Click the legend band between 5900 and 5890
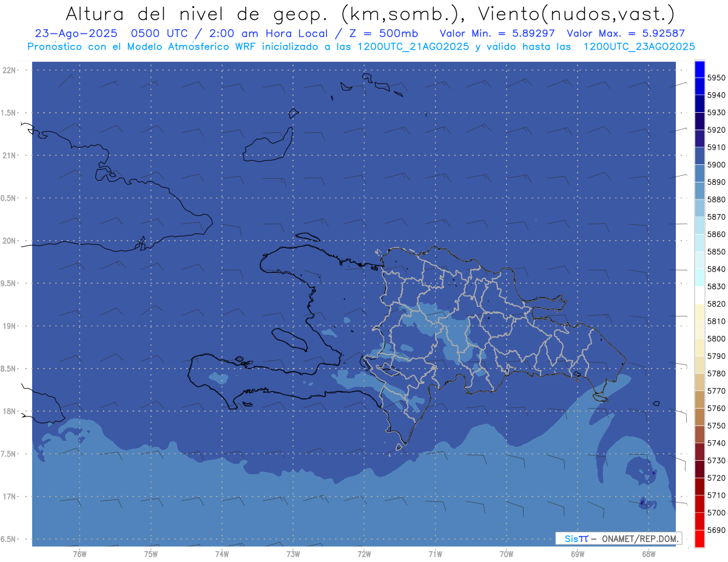Screen dimensions: 728x562 (699, 173)
